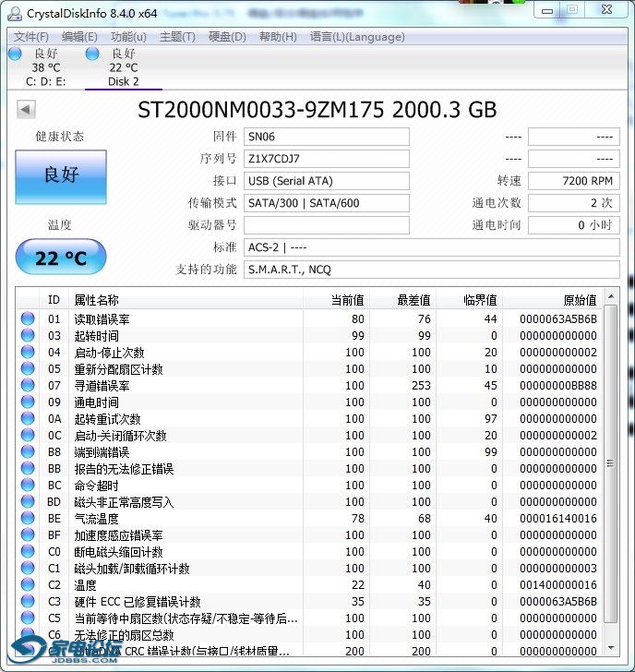
Task: Open the 功能(u) menu
Action: [128, 37]
